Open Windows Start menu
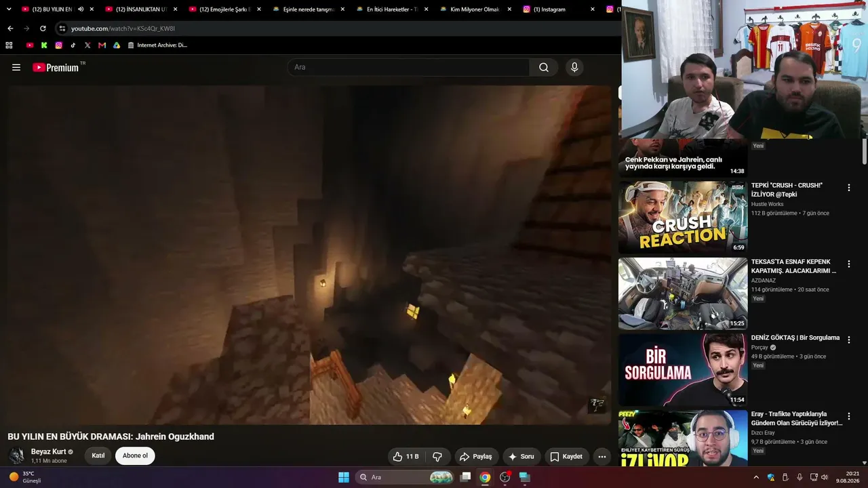The image size is (868, 488). point(344,477)
